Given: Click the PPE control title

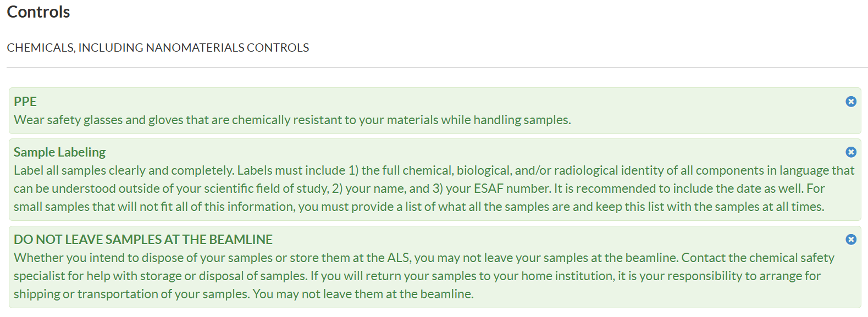Looking at the screenshot, I should click(25, 102).
